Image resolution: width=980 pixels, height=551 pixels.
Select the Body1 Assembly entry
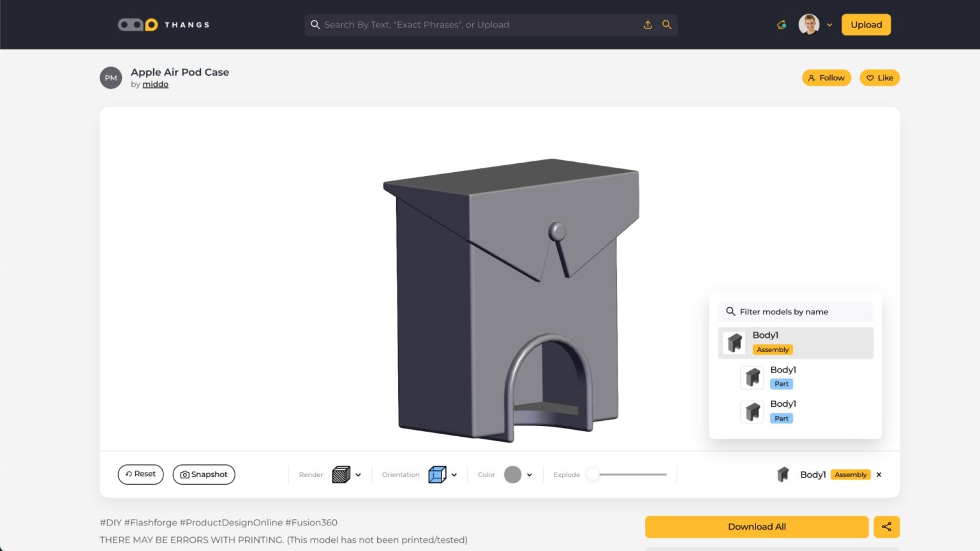(x=795, y=342)
